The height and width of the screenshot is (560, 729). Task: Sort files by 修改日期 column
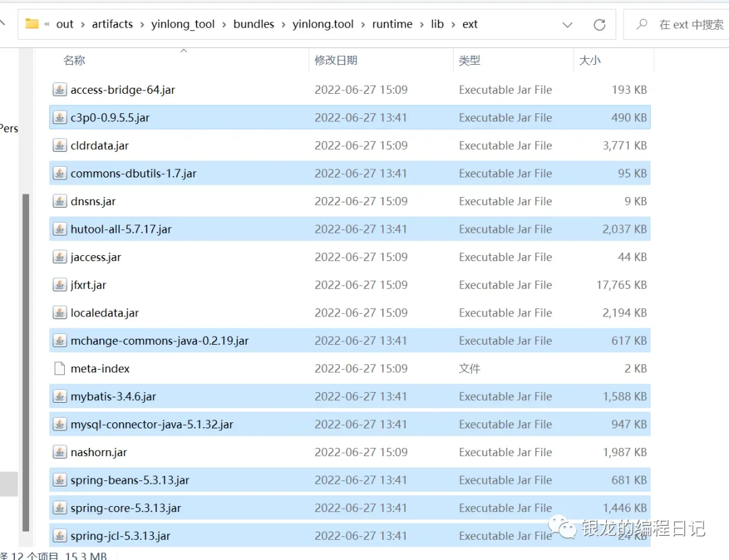click(335, 61)
